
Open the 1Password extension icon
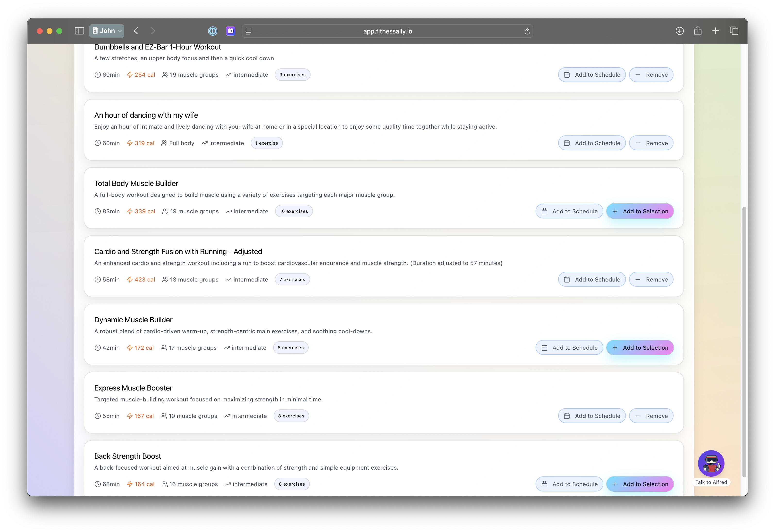click(212, 31)
